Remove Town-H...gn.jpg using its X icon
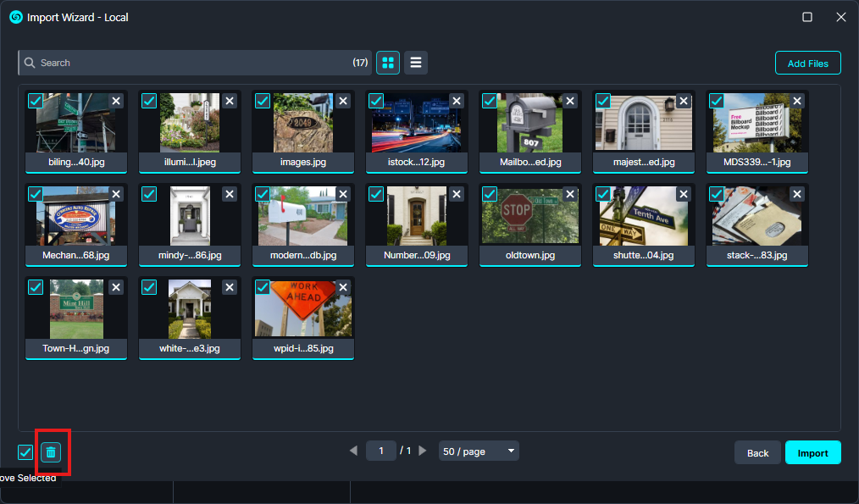 pyautogui.click(x=116, y=287)
